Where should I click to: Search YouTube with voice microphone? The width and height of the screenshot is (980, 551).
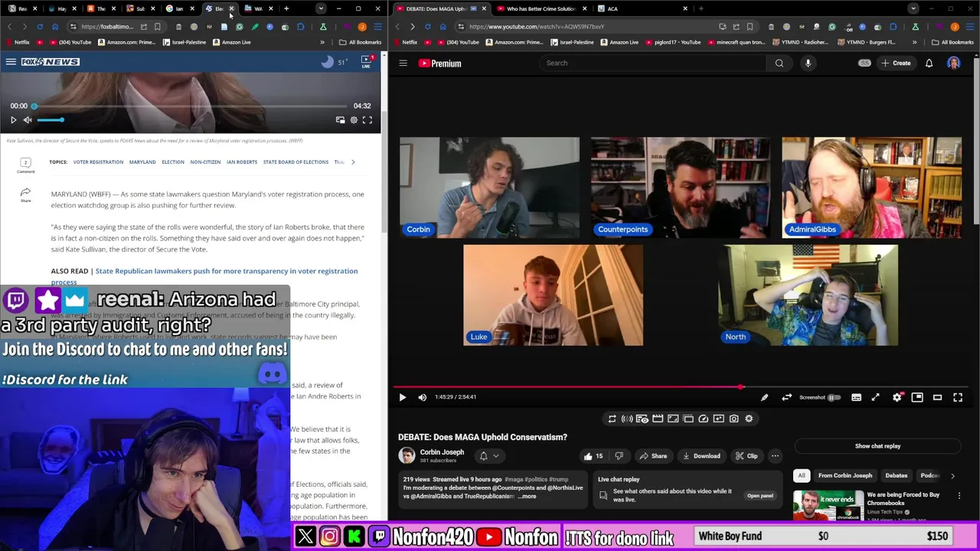pos(808,63)
